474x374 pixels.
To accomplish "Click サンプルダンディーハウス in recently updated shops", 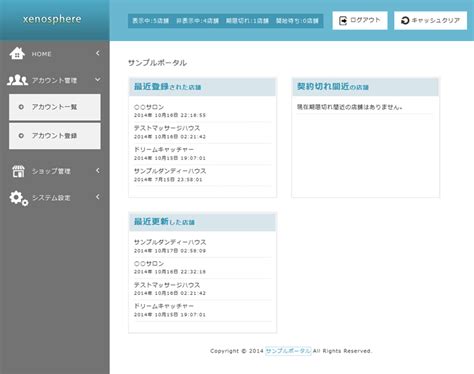I will pyautogui.click(x=170, y=242).
